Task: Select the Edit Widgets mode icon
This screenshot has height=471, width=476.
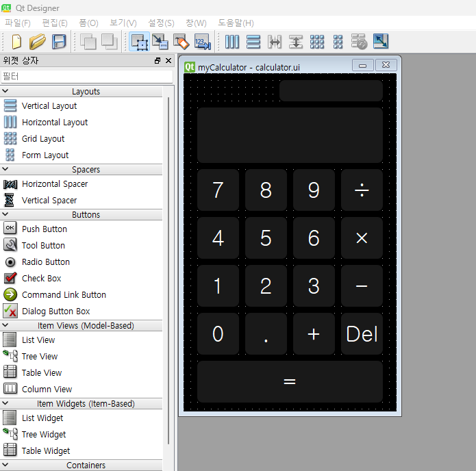Action: [139, 42]
